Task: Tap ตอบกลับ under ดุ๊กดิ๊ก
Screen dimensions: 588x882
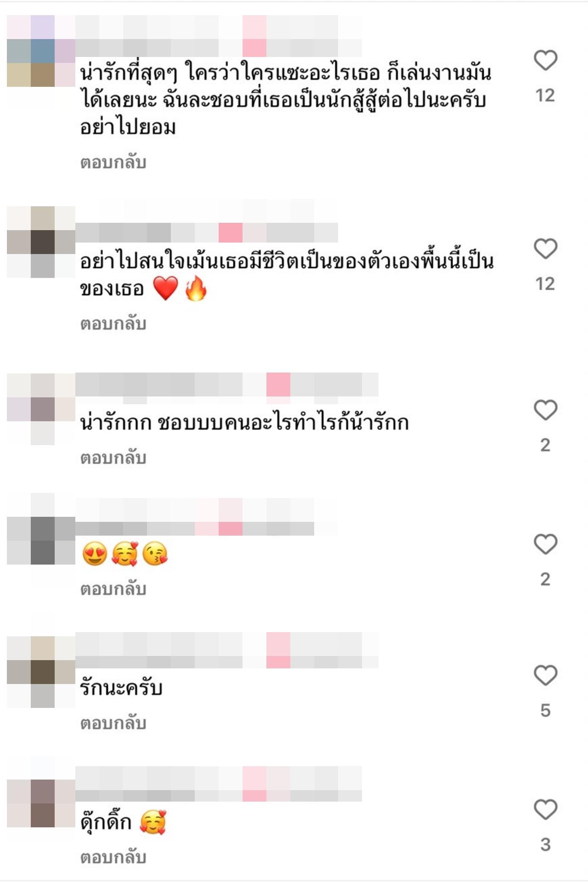Action: click(x=113, y=858)
